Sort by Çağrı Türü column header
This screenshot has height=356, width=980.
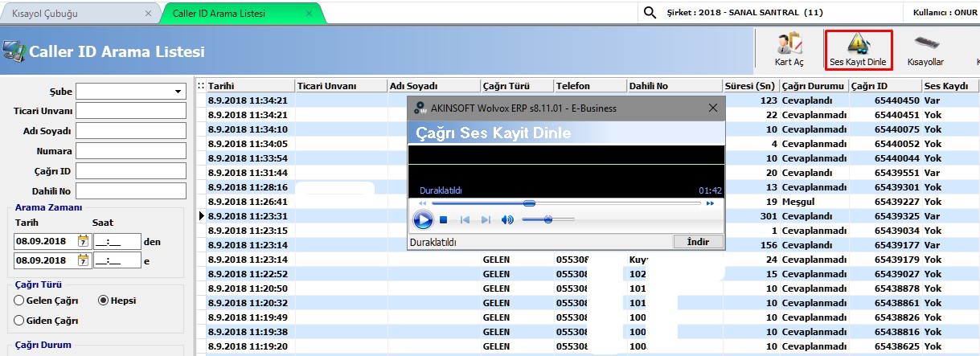coord(517,86)
